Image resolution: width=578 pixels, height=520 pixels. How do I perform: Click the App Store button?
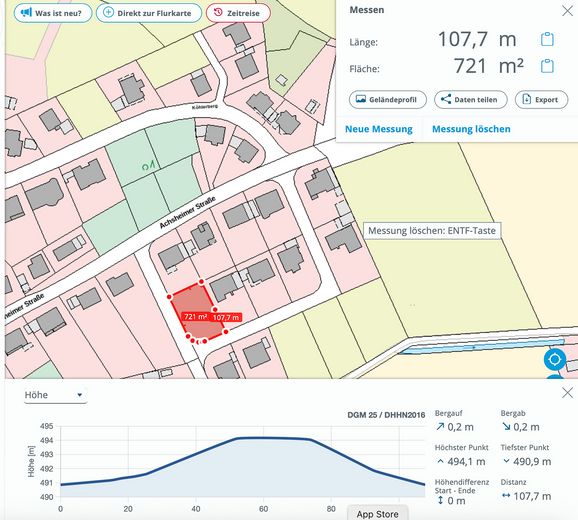click(x=377, y=514)
